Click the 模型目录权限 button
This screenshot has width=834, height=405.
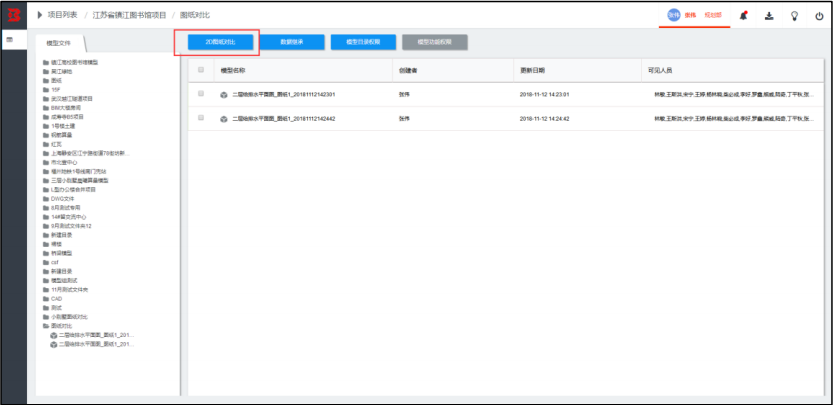coord(363,42)
